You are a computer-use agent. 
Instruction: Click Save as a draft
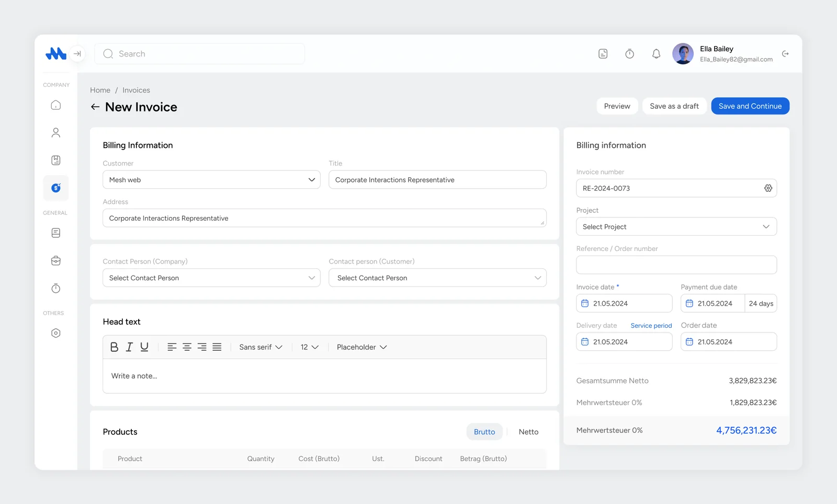click(x=674, y=106)
